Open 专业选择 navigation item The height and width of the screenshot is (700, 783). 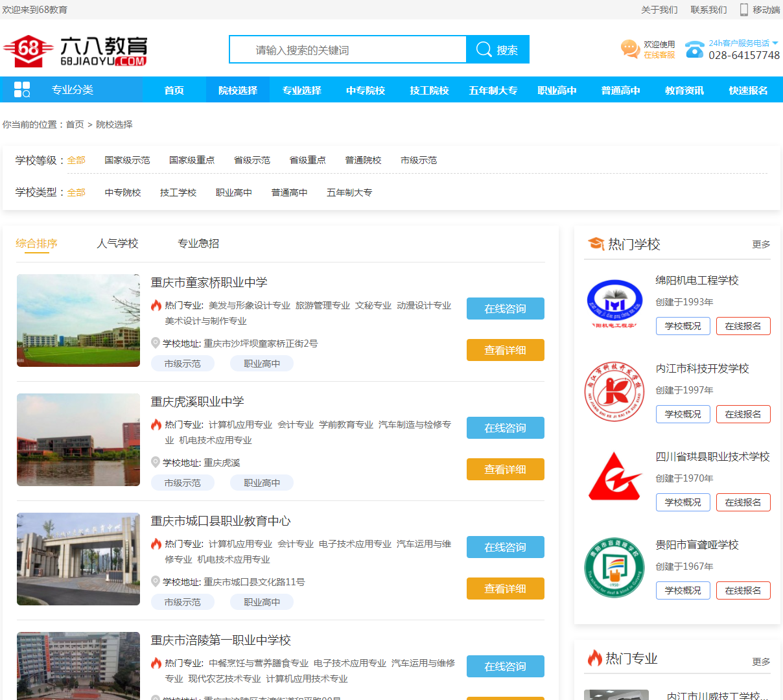(302, 90)
